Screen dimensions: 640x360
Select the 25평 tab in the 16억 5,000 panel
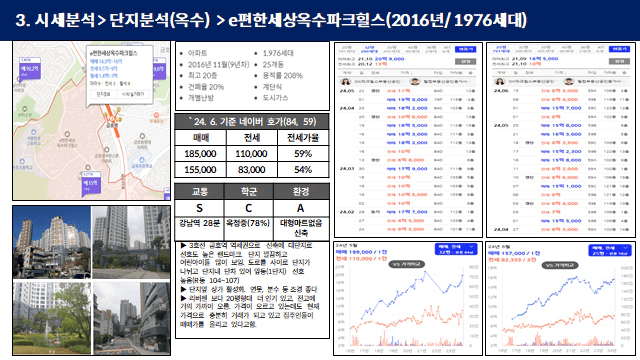(x=500, y=49)
